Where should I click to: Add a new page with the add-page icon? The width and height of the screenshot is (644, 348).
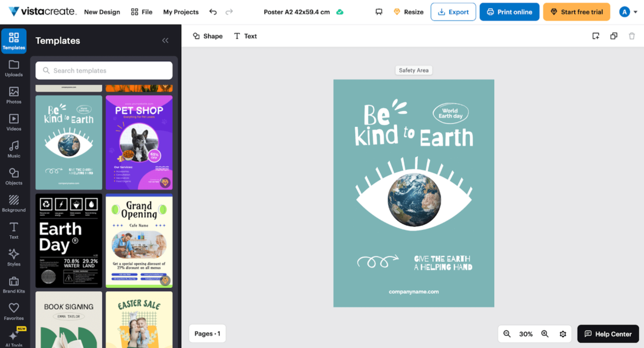point(596,36)
